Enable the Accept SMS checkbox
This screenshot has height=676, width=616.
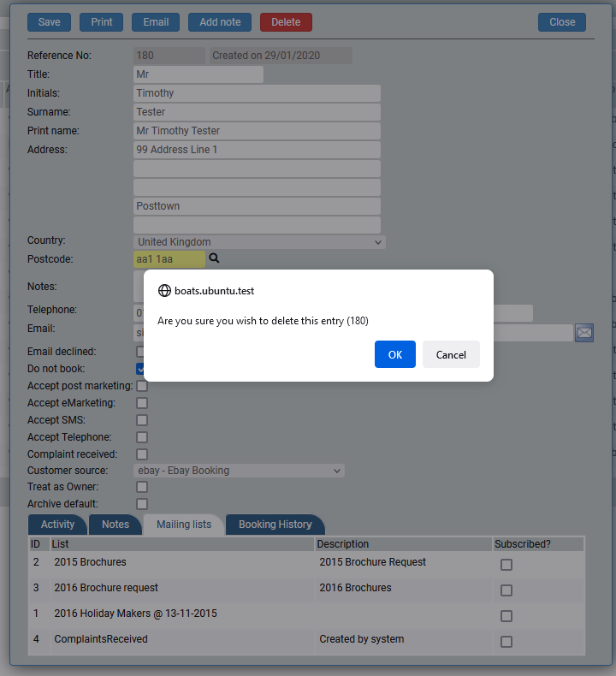click(142, 420)
